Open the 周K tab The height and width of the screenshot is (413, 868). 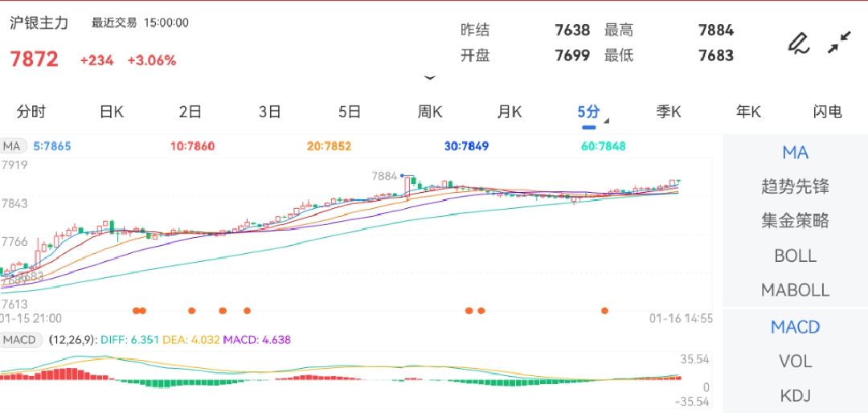click(x=429, y=112)
